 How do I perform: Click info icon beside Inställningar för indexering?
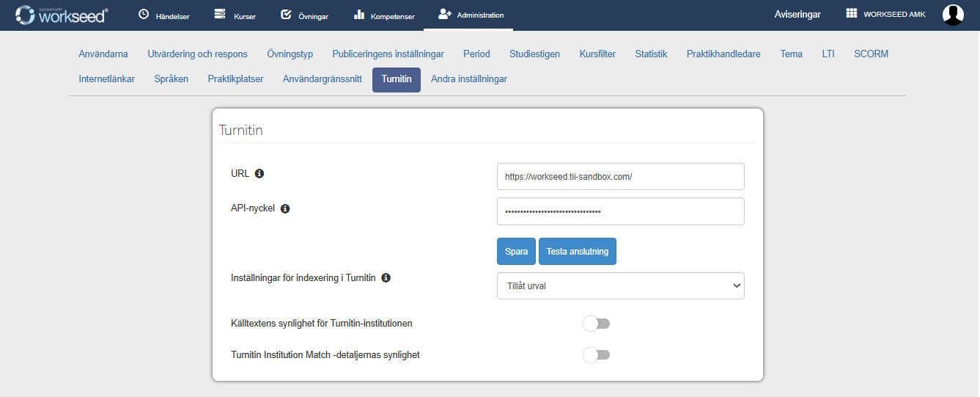pyautogui.click(x=386, y=278)
